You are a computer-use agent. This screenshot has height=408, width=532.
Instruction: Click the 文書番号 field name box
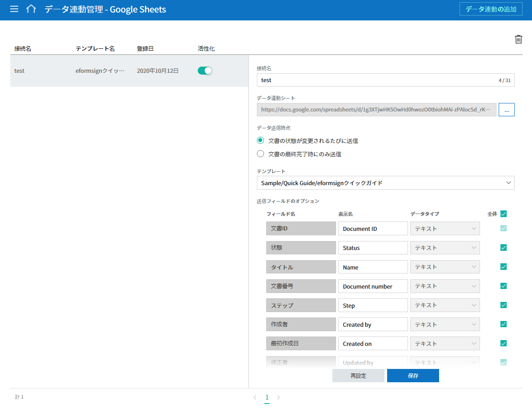[x=301, y=286]
